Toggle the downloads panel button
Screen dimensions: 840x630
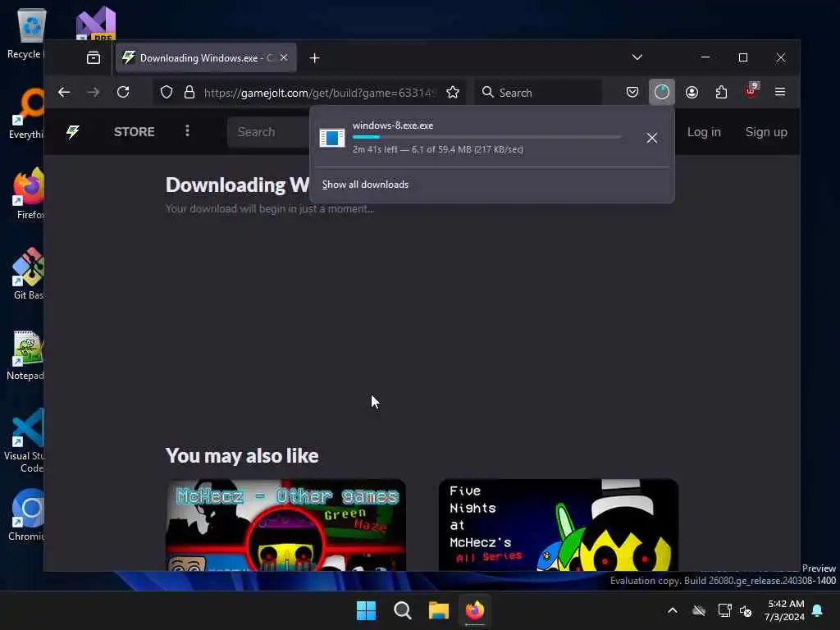[x=662, y=92]
